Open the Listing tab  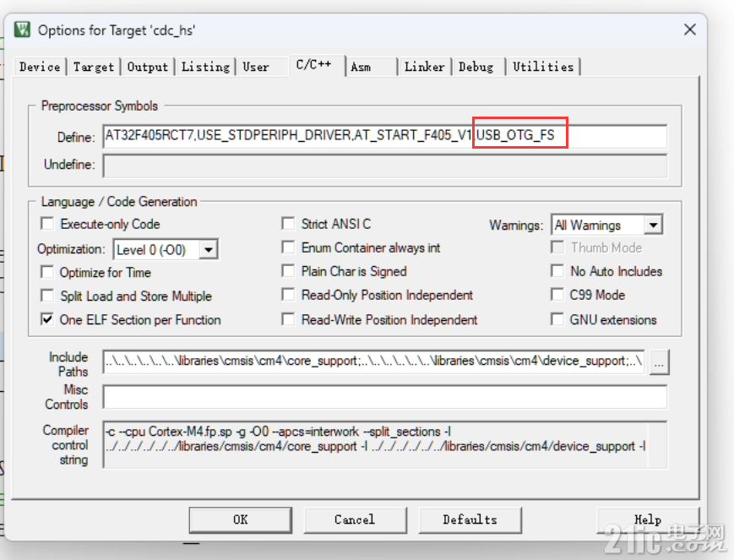205,67
